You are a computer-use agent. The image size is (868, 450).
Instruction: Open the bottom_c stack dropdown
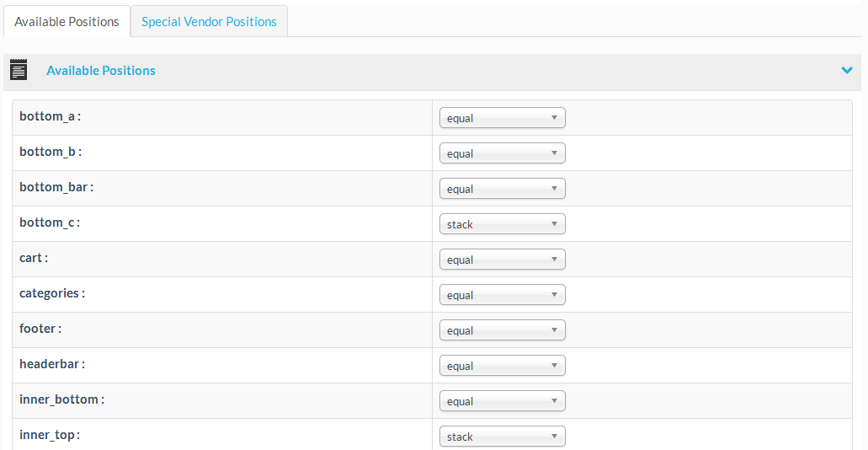[x=502, y=224]
